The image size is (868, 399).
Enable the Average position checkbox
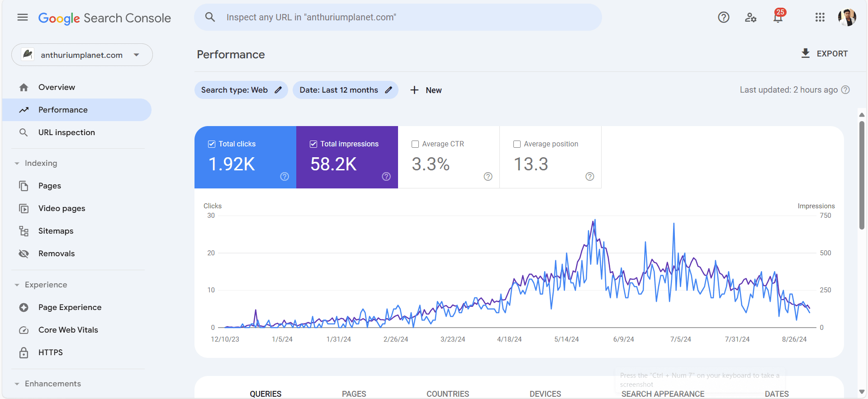pos(517,144)
